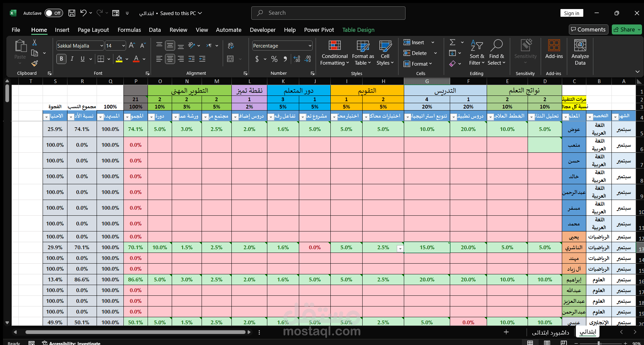Toggle Italic formatting
This screenshot has width=644, height=345.
pyautogui.click(x=72, y=59)
